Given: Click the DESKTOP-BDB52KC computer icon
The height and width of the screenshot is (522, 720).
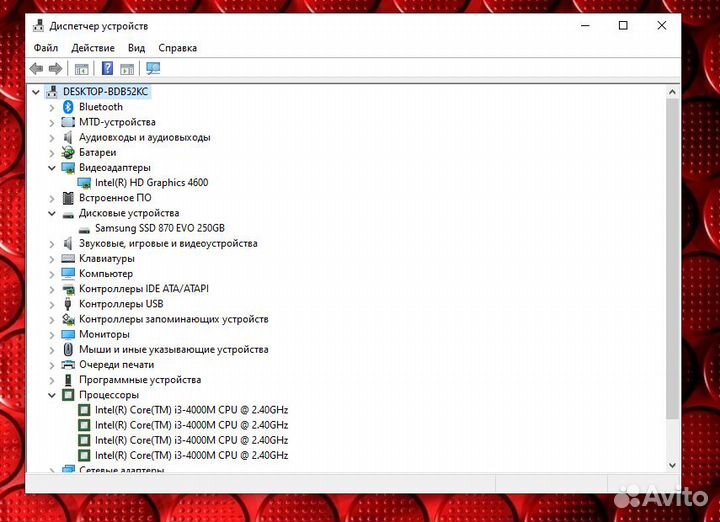Looking at the screenshot, I should tap(52, 92).
